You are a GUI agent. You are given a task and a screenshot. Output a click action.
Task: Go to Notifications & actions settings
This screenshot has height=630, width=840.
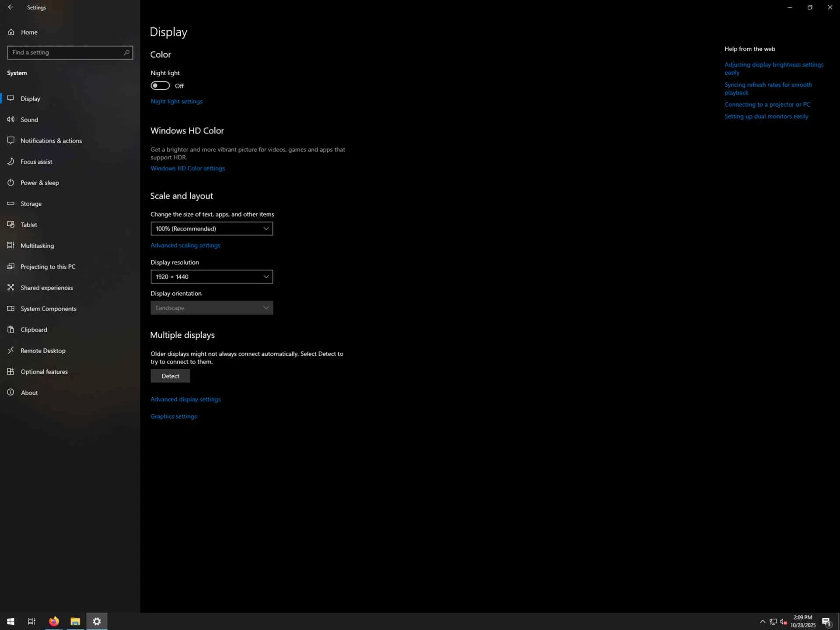(x=51, y=140)
